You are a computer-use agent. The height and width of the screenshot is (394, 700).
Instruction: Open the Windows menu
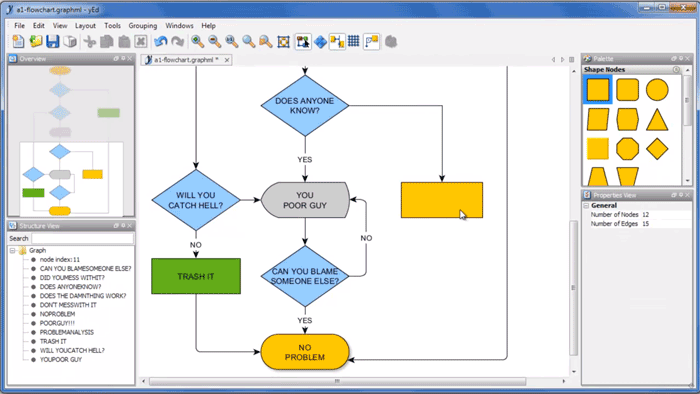click(x=179, y=25)
